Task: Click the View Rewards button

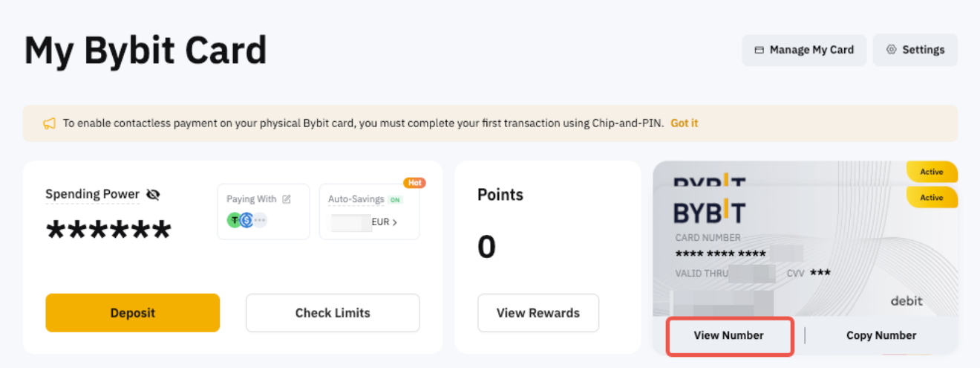Action: pos(538,313)
